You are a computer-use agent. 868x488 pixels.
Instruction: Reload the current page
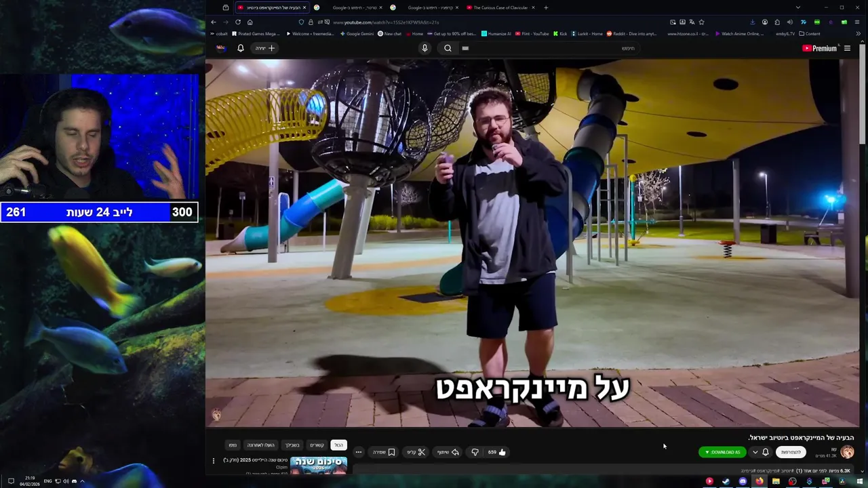click(x=238, y=22)
